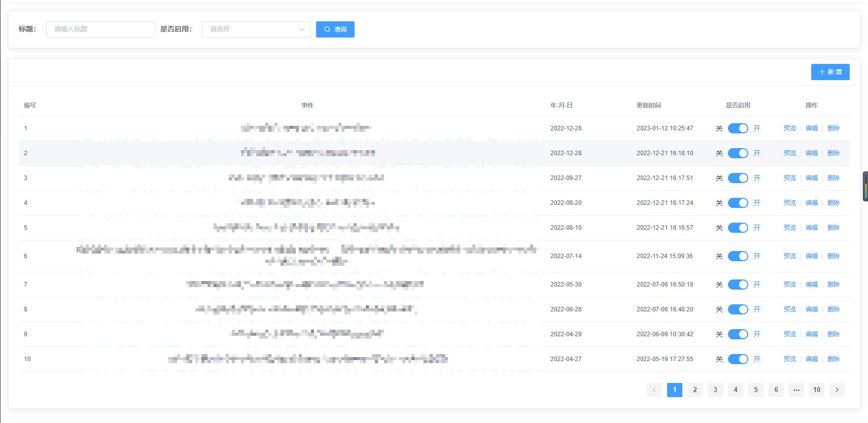The image size is (868, 423).
Task: Select page 5 in pagination
Action: [756, 390]
